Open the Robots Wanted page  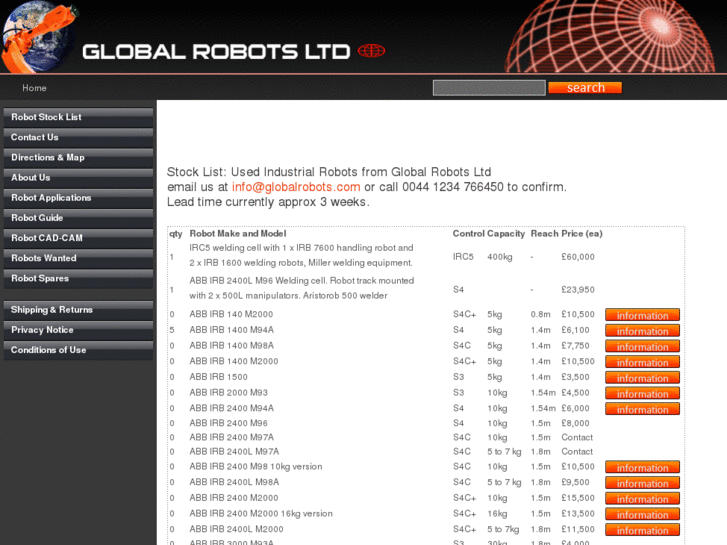78,258
